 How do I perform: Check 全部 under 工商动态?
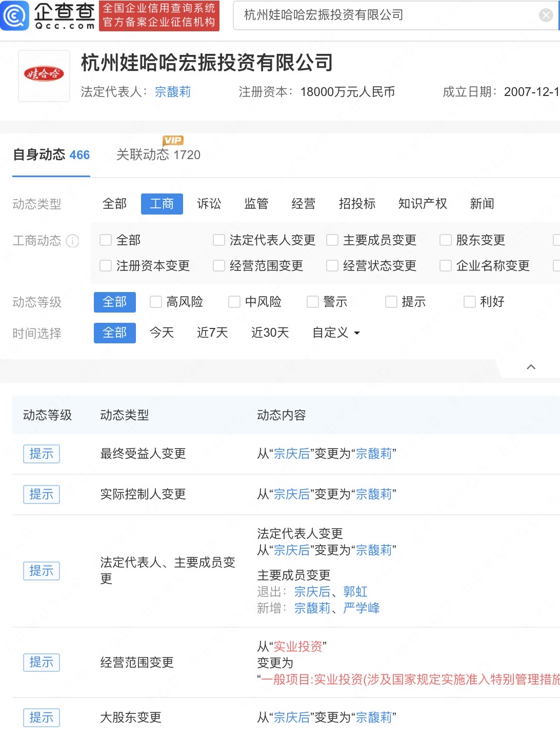[x=106, y=240]
